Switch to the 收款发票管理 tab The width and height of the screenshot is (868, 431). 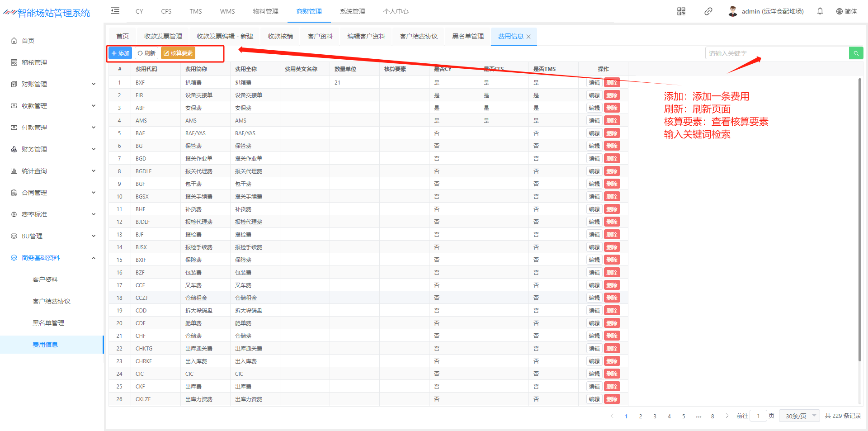163,36
